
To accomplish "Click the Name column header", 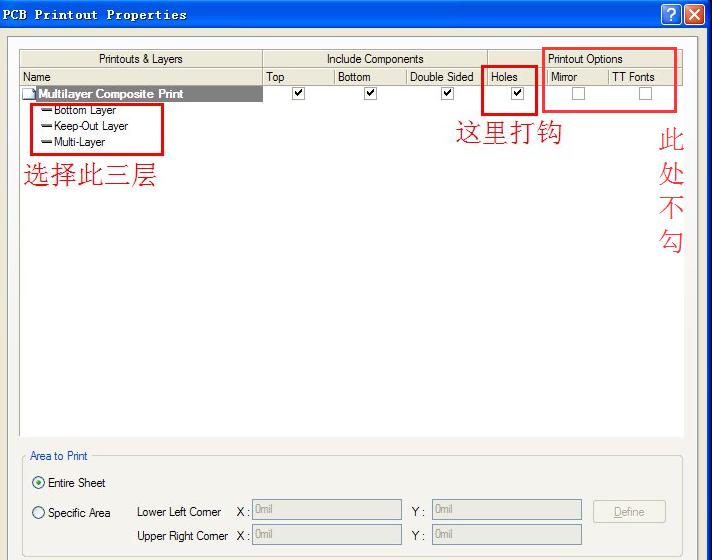I will (x=140, y=77).
